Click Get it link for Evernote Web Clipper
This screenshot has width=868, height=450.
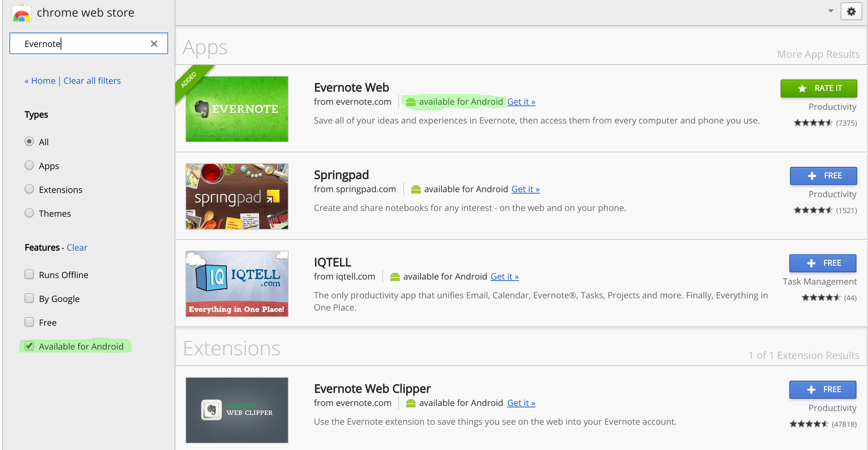point(521,403)
